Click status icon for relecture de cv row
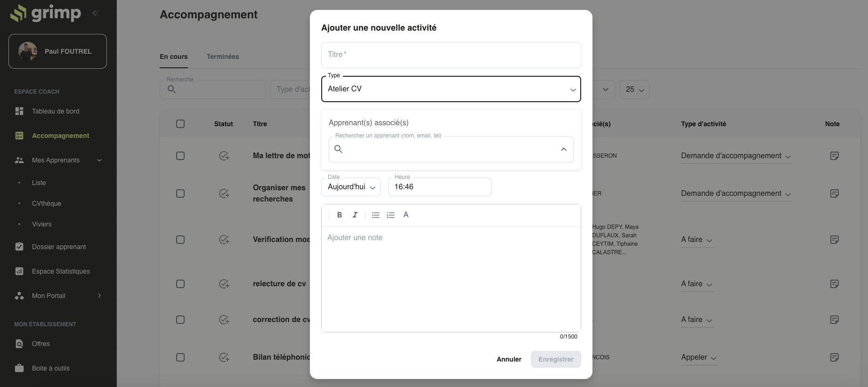Viewport: 868px width, 387px height. click(x=224, y=284)
